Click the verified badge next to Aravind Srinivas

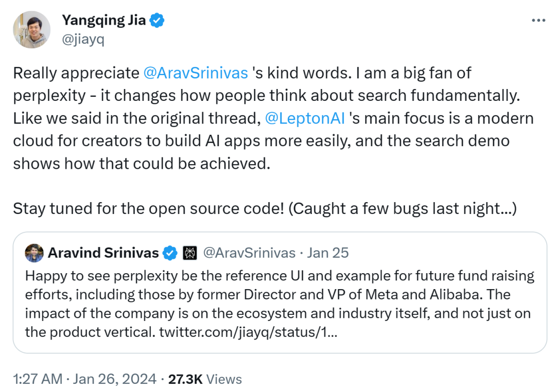pyautogui.click(x=169, y=253)
